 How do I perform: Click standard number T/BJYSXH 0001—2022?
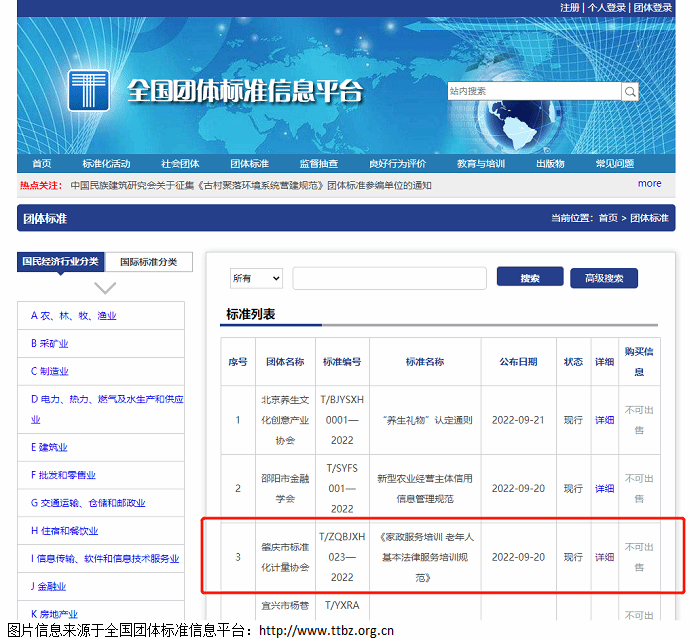(342, 420)
